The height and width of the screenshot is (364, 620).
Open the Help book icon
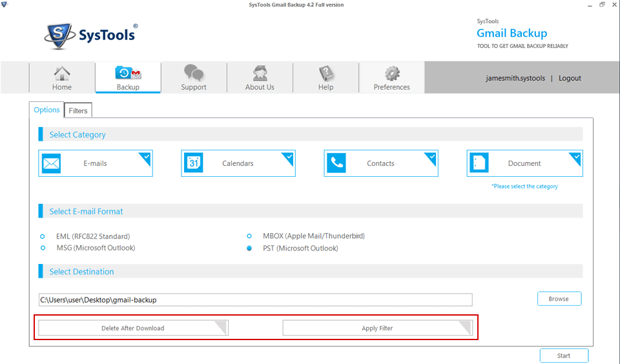pyautogui.click(x=325, y=73)
